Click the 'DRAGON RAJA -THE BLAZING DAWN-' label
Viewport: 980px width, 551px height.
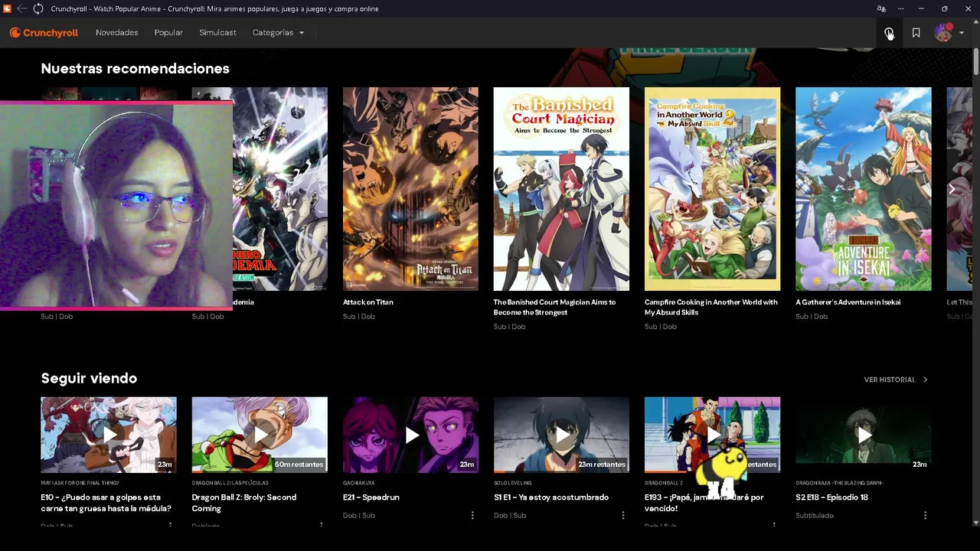[x=839, y=483]
